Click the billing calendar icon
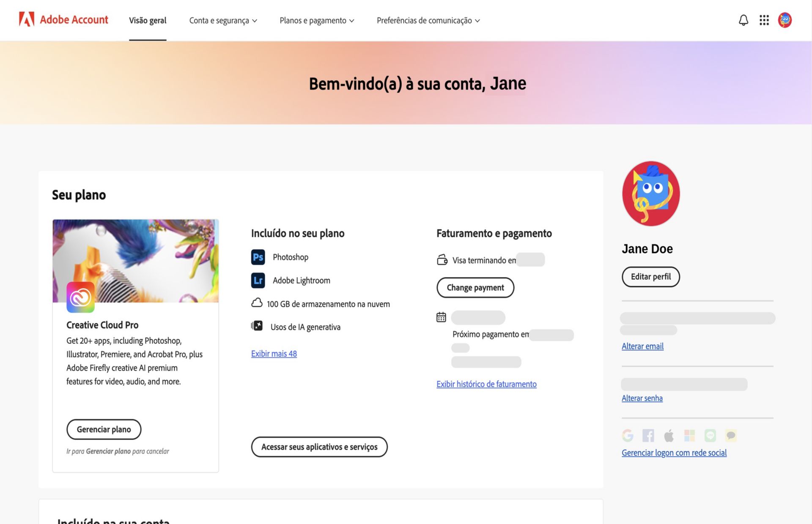 (x=441, y=317)
